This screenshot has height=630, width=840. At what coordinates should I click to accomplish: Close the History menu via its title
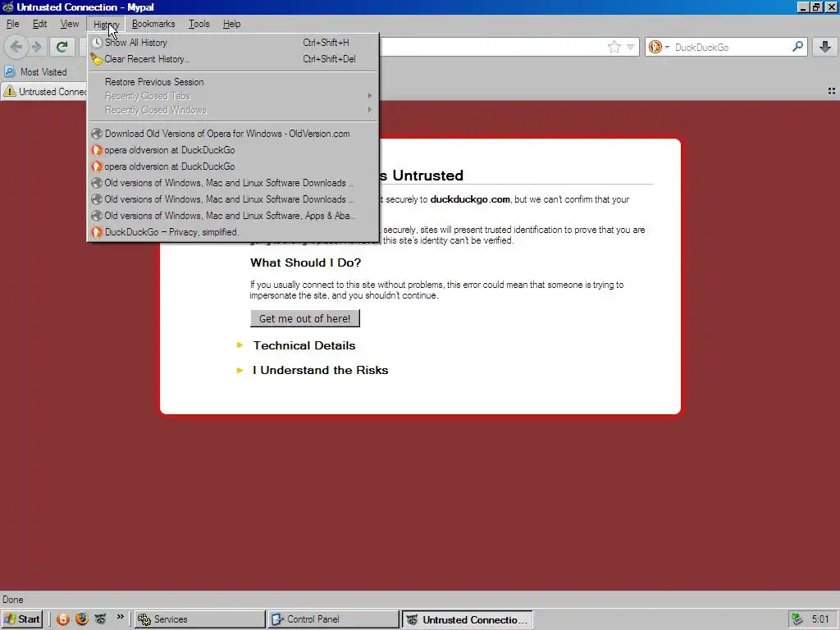(106, 24)
